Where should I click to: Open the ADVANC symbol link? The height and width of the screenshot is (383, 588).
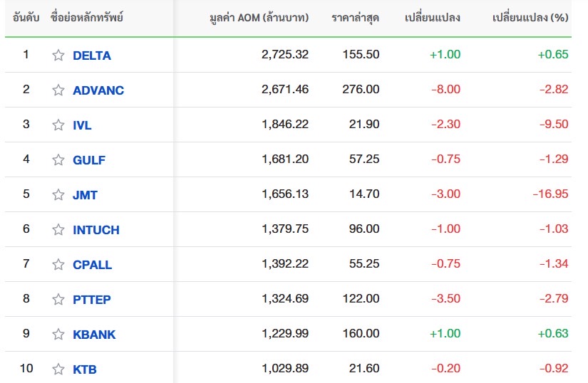[x=98, y=90]
